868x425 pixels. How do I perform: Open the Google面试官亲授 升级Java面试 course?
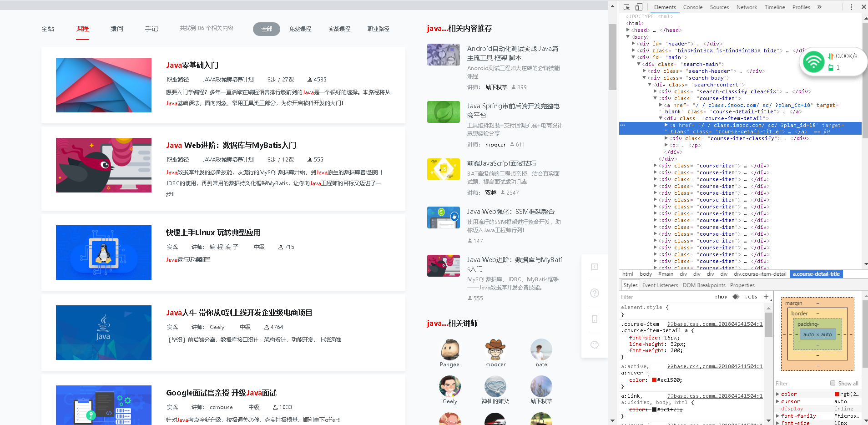222,393
